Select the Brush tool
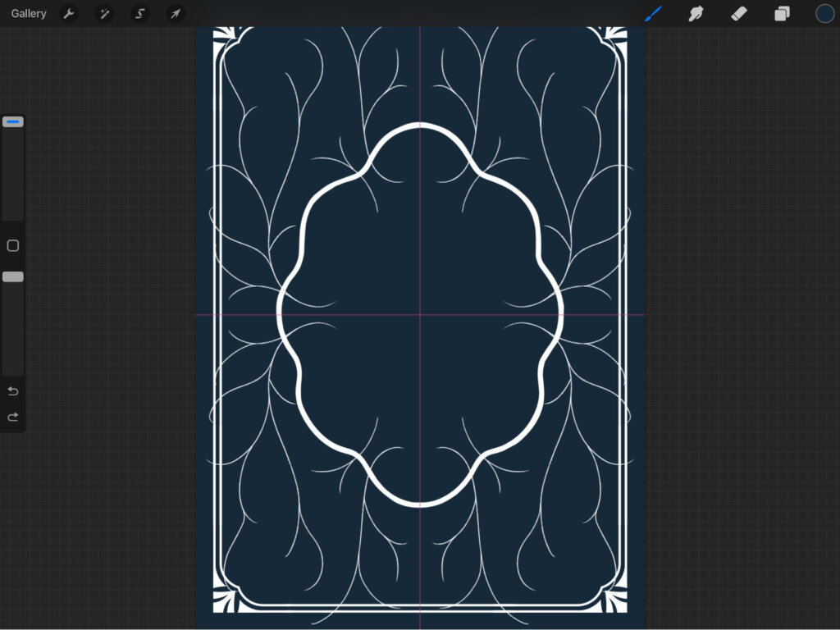The image size is (840, 630). [653, 14]
